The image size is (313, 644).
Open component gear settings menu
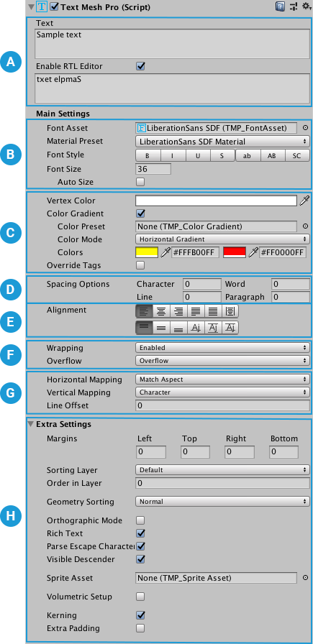[307, 6]
